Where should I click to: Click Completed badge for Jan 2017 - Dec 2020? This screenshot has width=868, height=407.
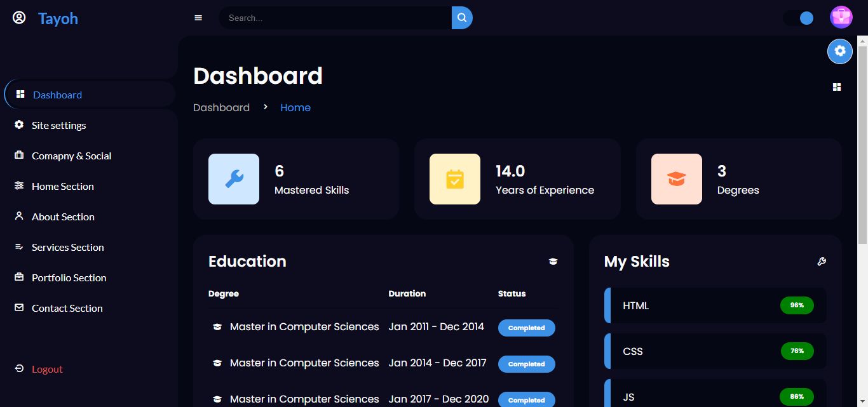point(527,400)
